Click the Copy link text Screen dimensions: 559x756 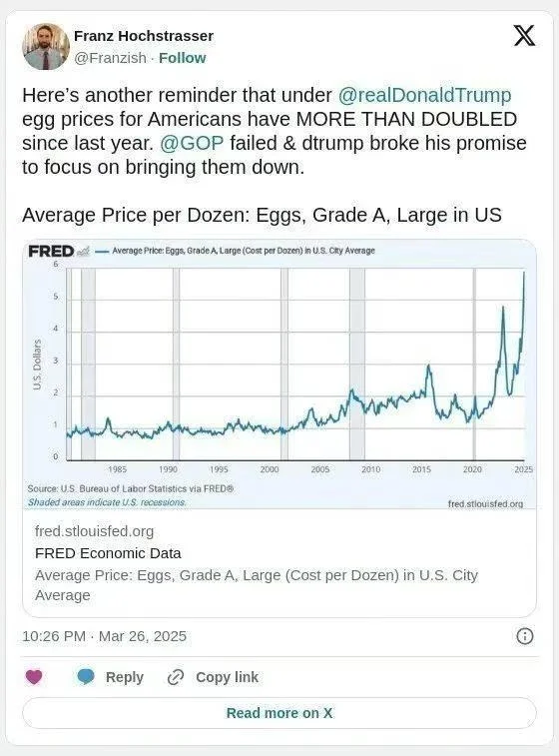click(x=227, y=677)
